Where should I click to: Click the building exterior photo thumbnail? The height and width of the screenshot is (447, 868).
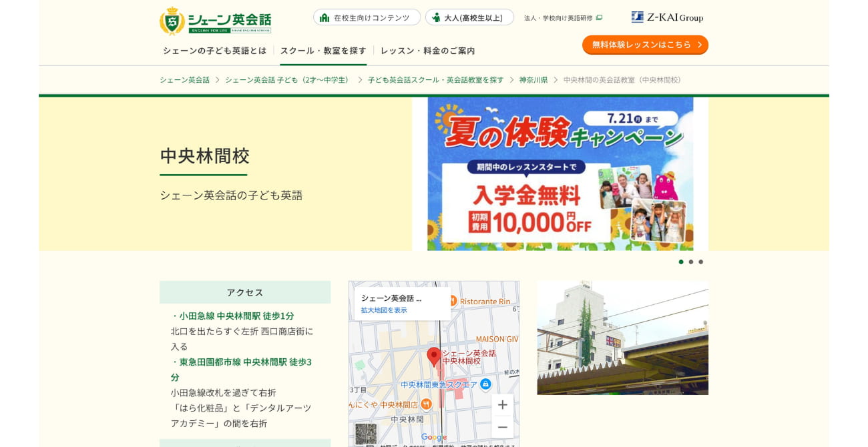(x=622, y=338)
